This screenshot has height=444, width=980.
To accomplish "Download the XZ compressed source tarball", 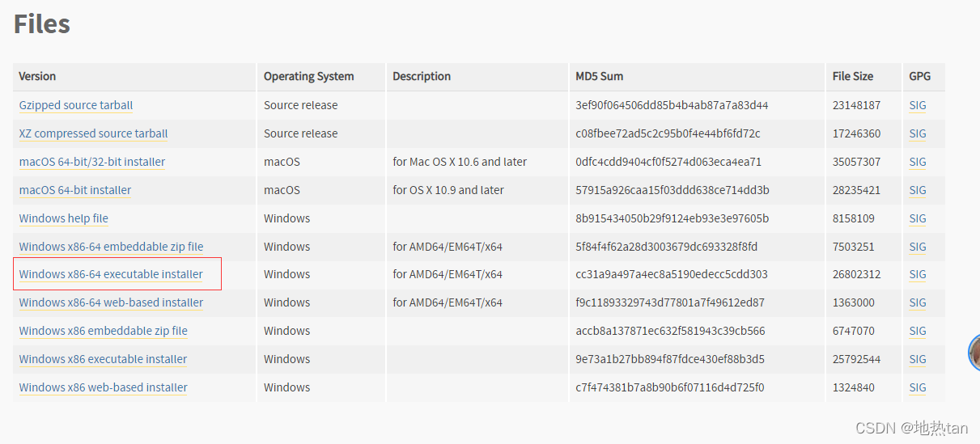I will 94,133.
